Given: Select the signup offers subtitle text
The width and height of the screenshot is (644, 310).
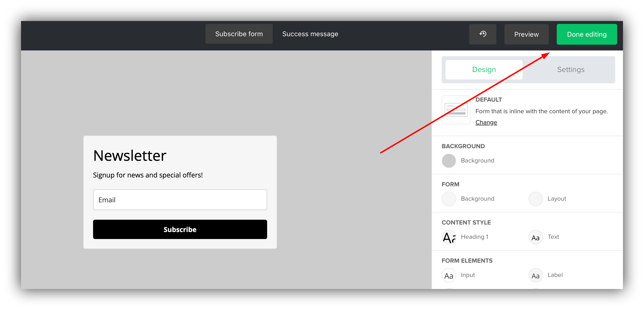Looking at the screenshot, I should point(147,175).
